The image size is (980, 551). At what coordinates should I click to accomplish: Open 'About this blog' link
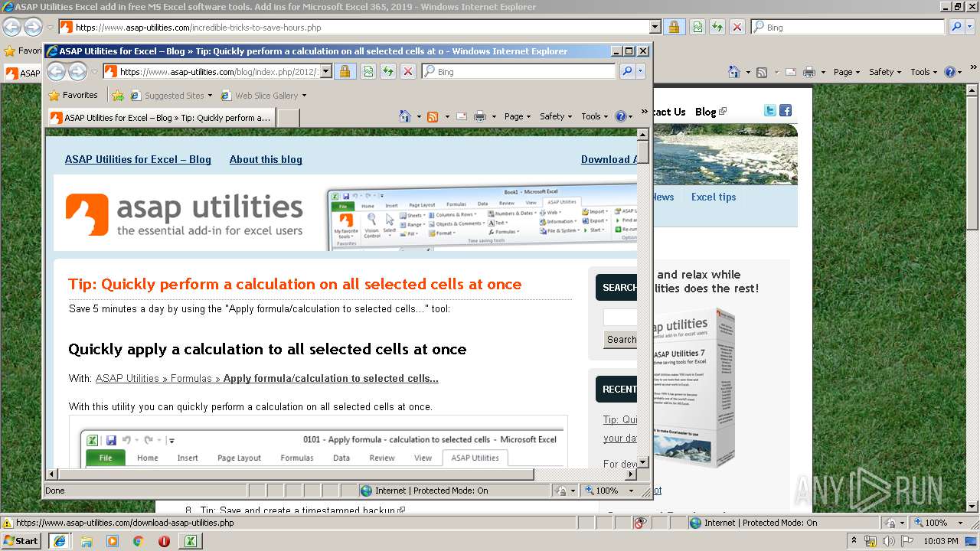coord(266,159)
